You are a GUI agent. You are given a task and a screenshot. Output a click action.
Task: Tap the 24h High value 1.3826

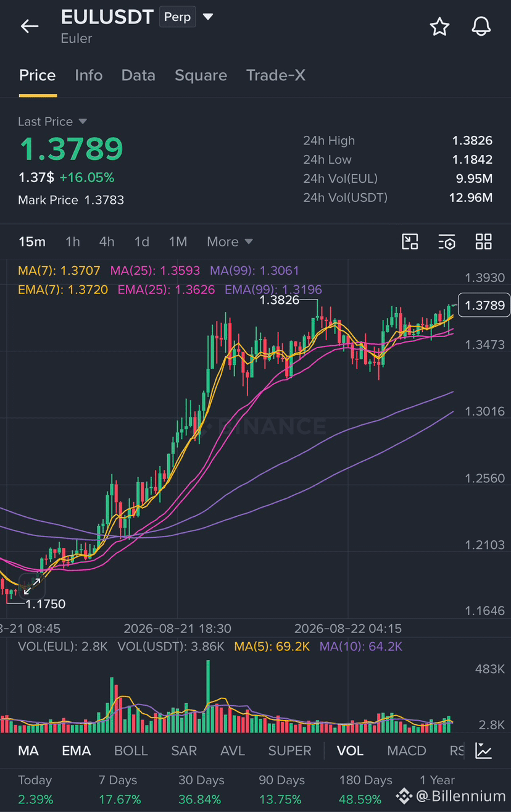pyautogui.click(x=472, y=141)
